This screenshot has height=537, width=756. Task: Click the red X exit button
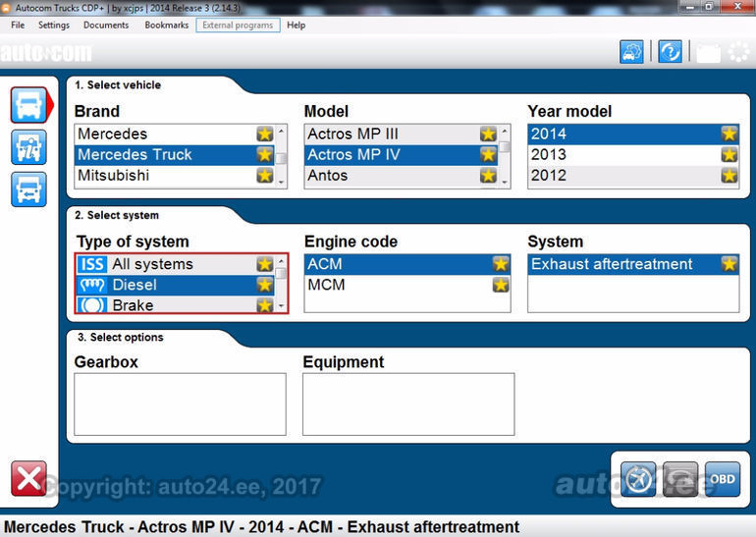point(28,478)
